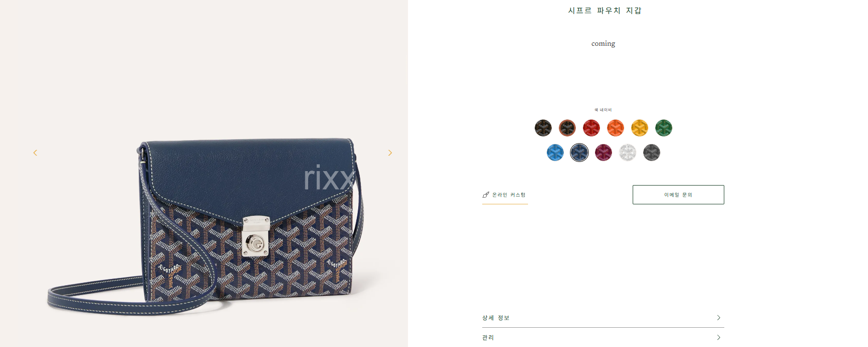Viewport: 868px width, 347px height.
Task: Expand the 관리 section
Action: tap(603, 337)
